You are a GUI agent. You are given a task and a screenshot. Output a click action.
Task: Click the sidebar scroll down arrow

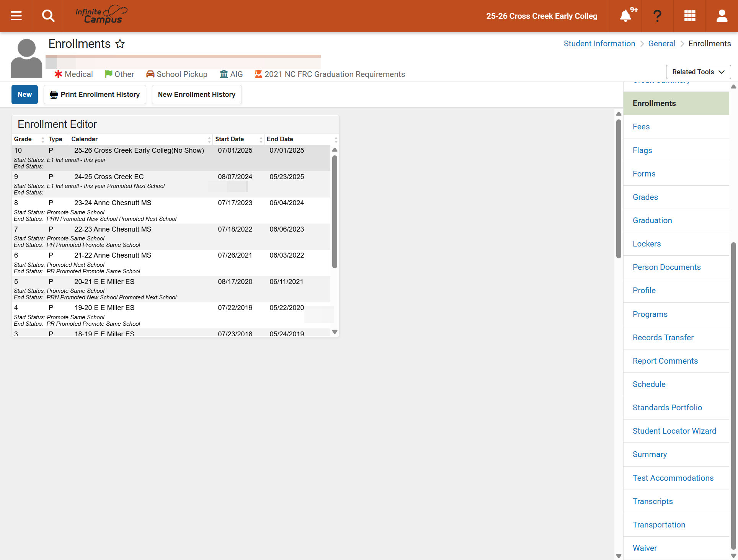click(733, 556)
